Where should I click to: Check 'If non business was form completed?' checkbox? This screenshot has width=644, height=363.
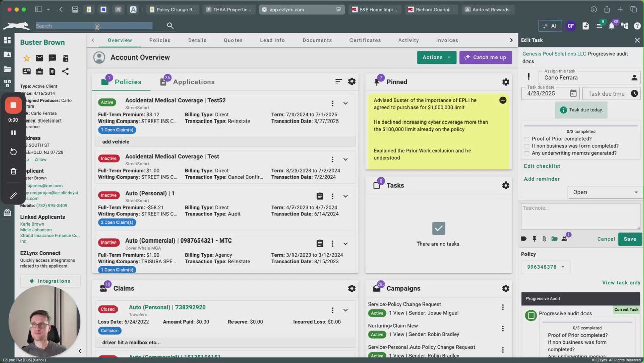pos(527,146)
